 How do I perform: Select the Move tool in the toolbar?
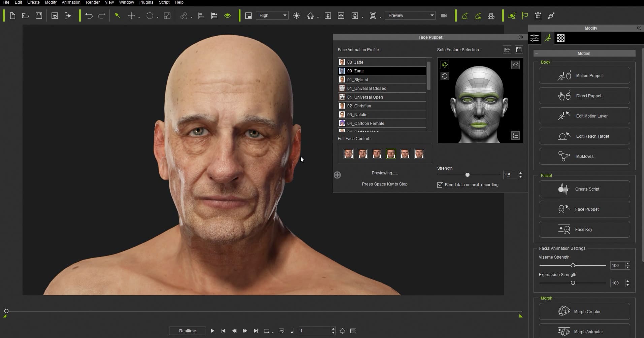(x=132, y=15)
